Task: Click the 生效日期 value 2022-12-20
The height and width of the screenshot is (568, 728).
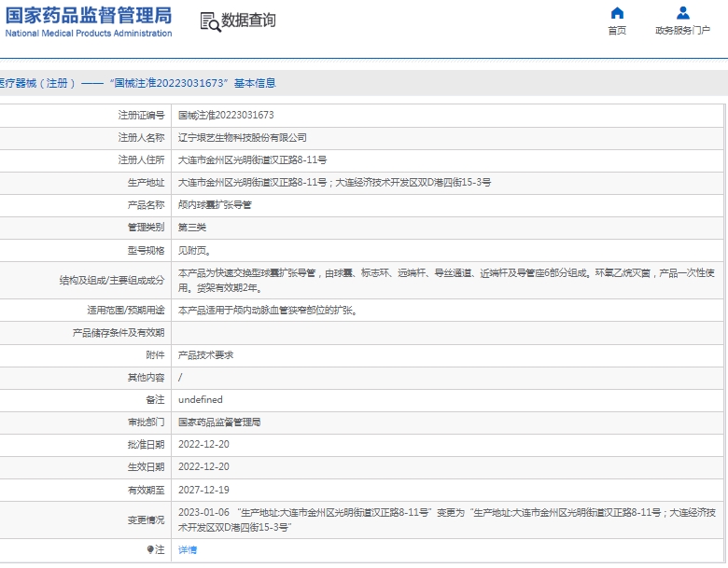Action: coord(203,467)
